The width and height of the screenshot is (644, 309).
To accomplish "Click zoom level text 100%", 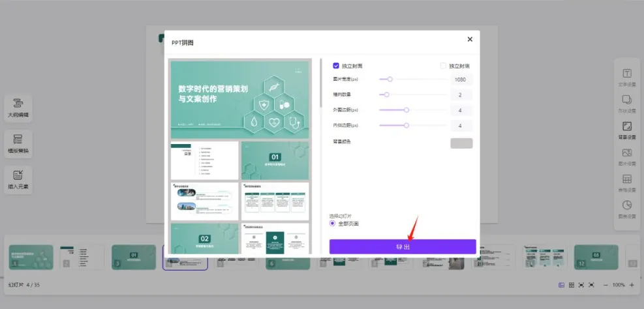I will [619, 285].
